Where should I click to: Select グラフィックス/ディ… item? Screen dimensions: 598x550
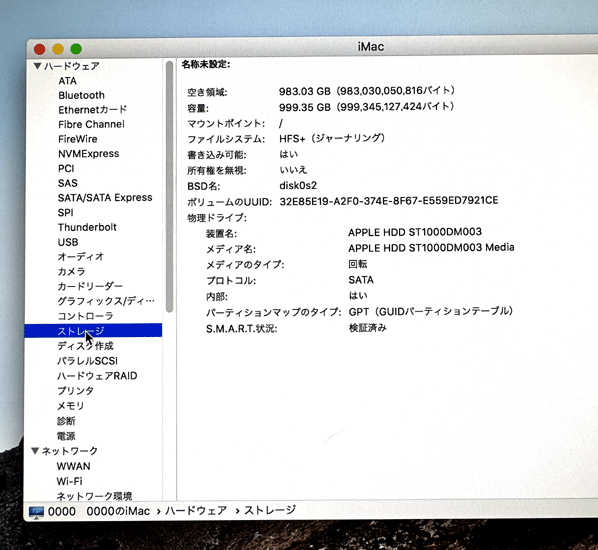coord(106,301)
